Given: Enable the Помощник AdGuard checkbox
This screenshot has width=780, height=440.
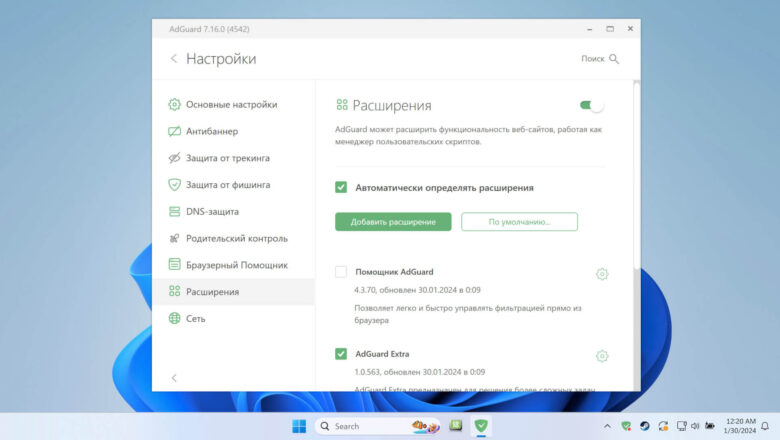Looking at the screenshot, I should (x=341, y=272).
